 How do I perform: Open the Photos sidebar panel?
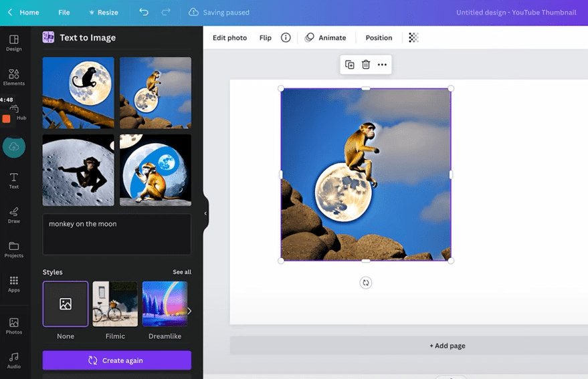[14, 326]
